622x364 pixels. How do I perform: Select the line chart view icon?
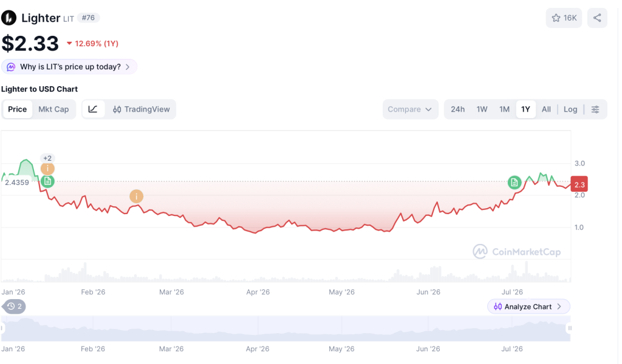click(93, 109)
